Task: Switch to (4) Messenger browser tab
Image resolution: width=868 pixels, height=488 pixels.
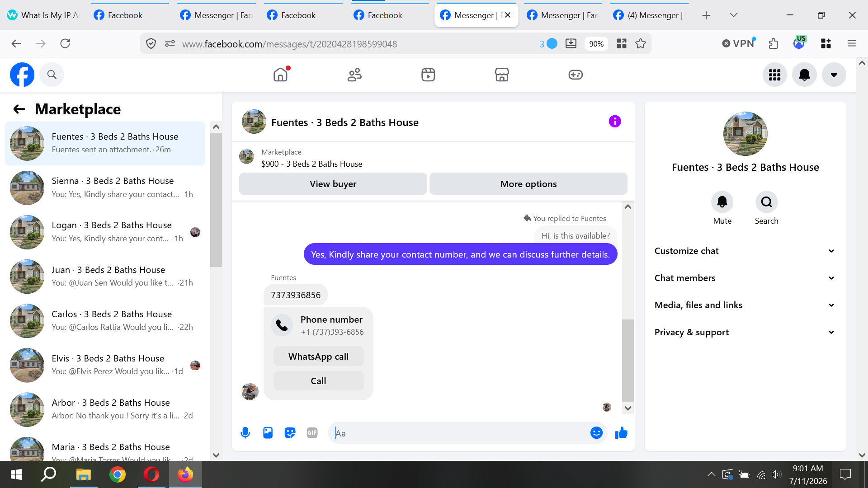Action: (x=650, y=15)
